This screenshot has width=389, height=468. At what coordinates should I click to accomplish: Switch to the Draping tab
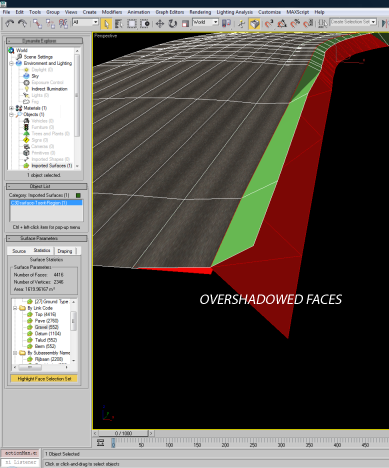(65, 251)
